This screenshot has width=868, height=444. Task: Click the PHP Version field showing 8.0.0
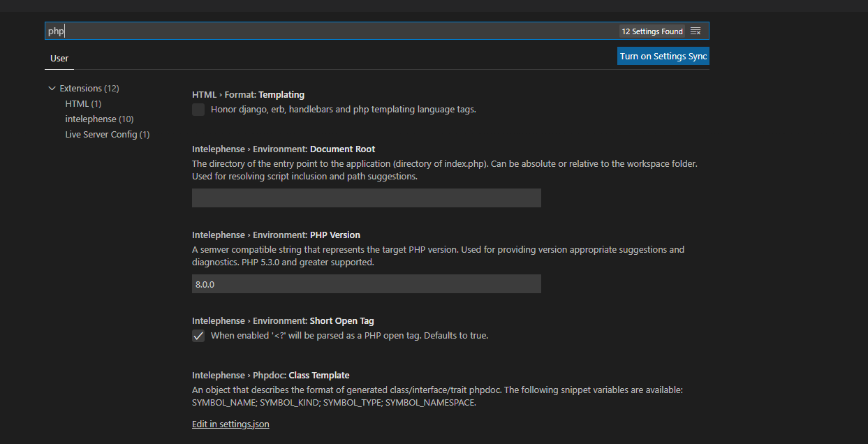366,283
